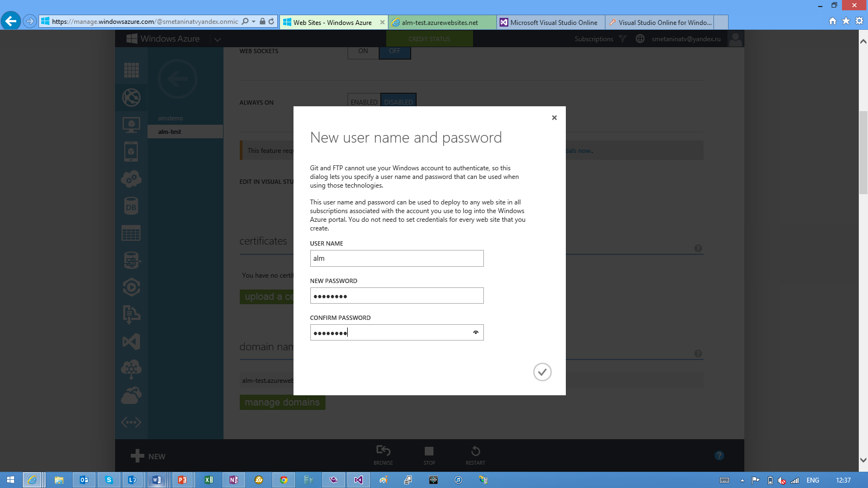Switch to Visual Studio Online for Windows tab
The width and height of the screenshot is (868, 488).
(660, 22)
